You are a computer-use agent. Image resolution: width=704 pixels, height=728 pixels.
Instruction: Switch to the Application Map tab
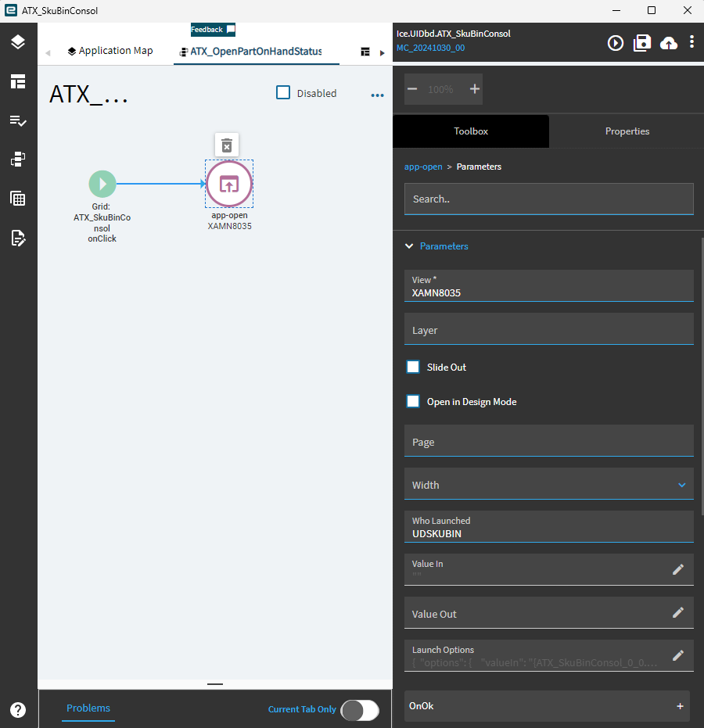click(110, 51)
